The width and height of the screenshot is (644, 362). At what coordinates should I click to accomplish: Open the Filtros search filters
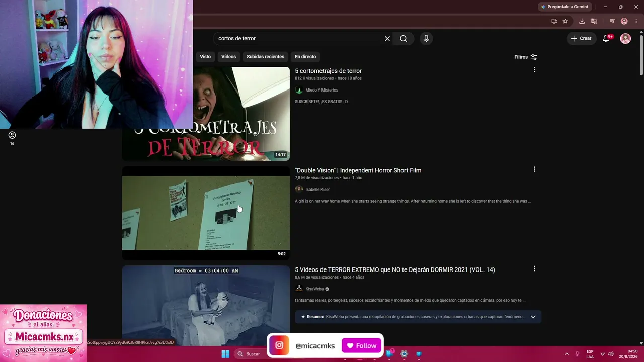tap(526, 57)
